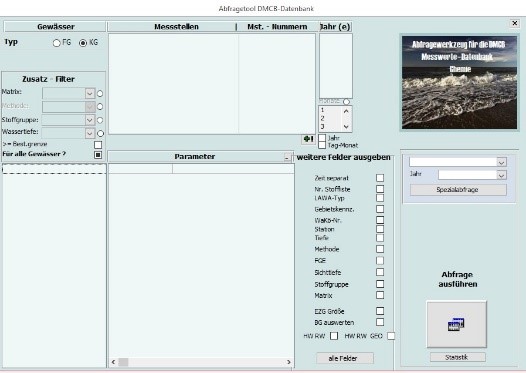Viewport: 526px width, 373px height.
Task: Check the Stoffgruppe output field checkbox
Action: [380, 284]
